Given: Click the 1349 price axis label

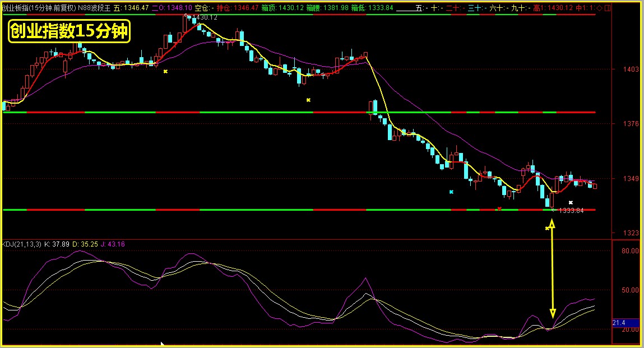Looking at the screenshot, I should tap(631, 178).
